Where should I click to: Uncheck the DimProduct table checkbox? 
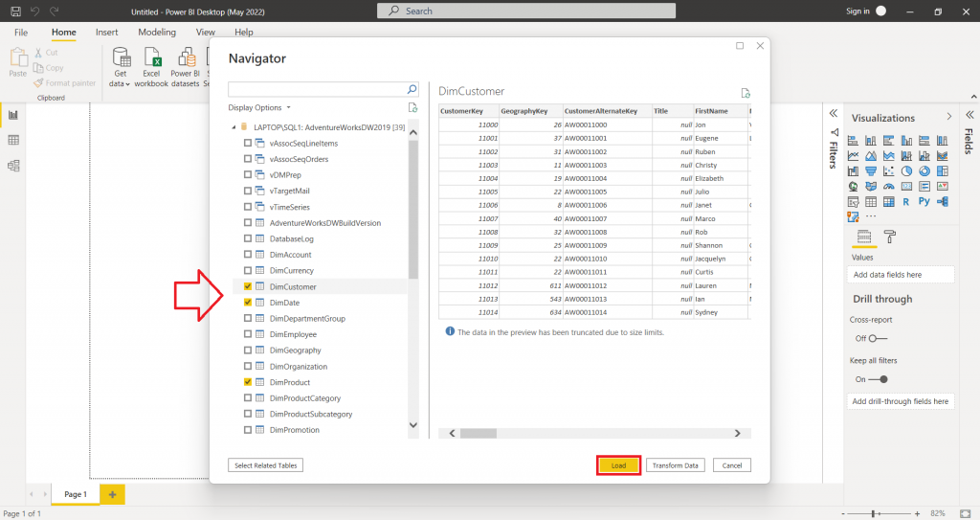pos(248,382)
